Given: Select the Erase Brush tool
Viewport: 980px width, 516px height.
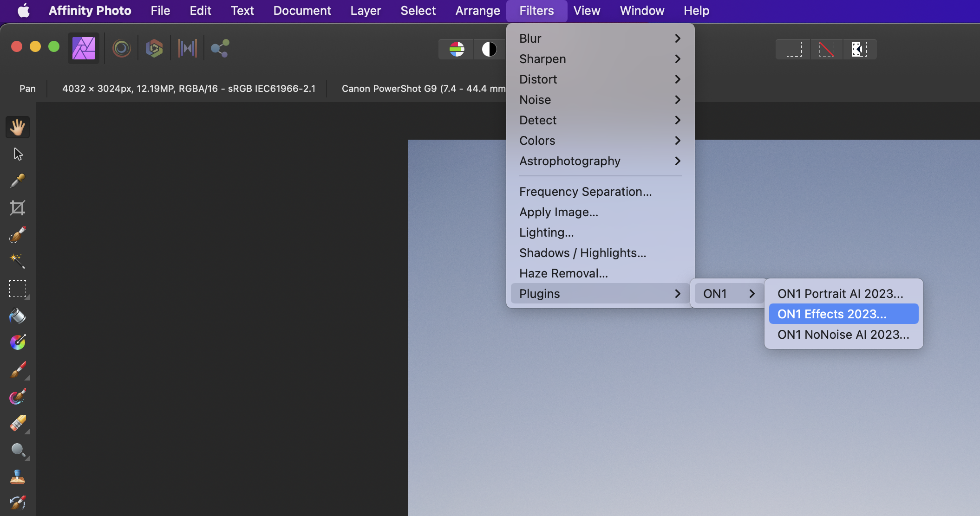Looking at the screenshot, I should coord(18,423).
